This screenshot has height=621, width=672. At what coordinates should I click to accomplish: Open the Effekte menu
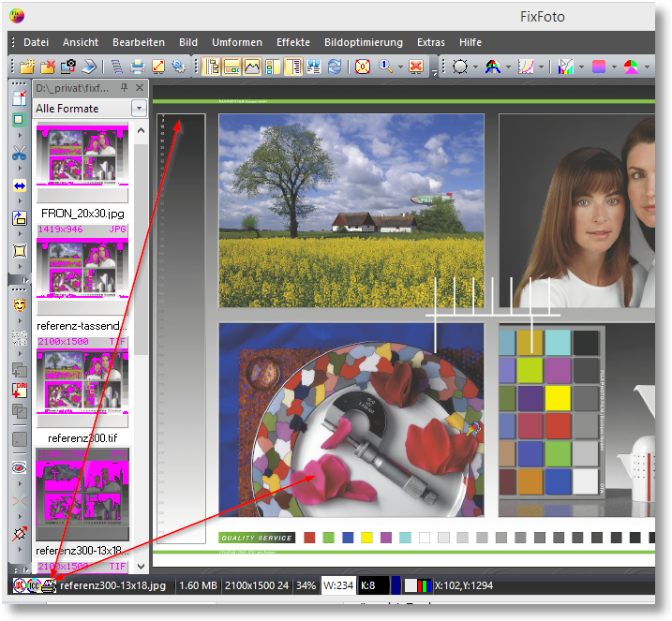click(x=293, y=42)
